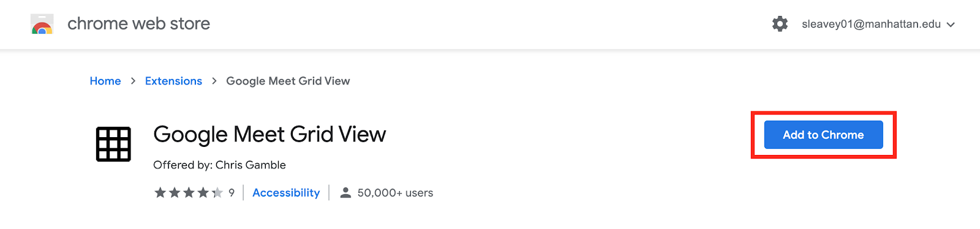Screen dimensions: 980x229
Task: Click the chevron after Extensions breadcrumb
Action: click(214, 81)
